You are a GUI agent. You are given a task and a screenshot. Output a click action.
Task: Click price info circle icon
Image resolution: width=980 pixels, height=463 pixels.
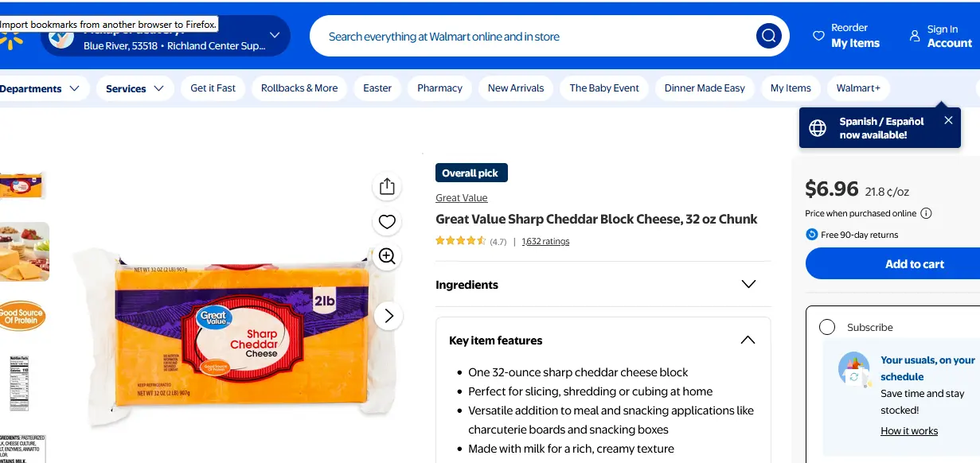926,213
